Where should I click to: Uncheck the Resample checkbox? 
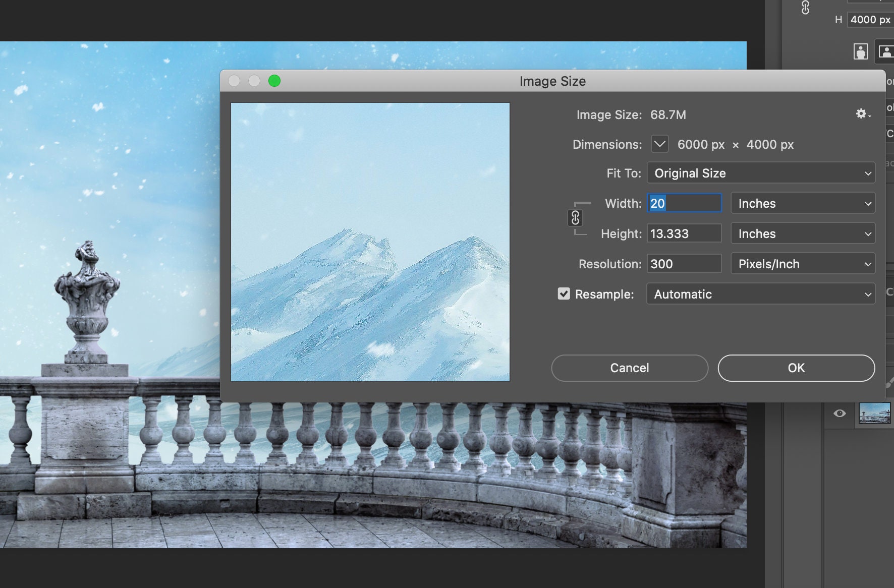point(564,293)
